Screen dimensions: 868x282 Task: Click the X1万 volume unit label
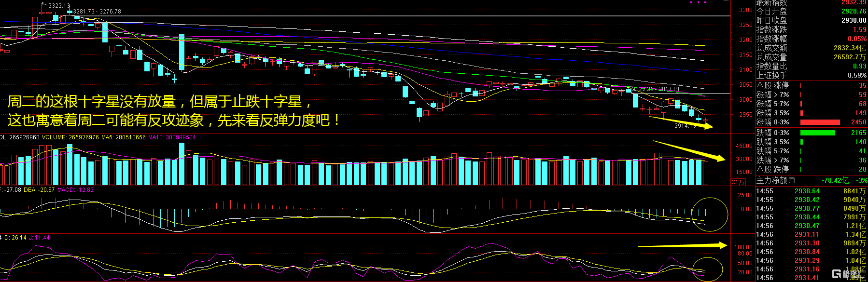(738, 182)
